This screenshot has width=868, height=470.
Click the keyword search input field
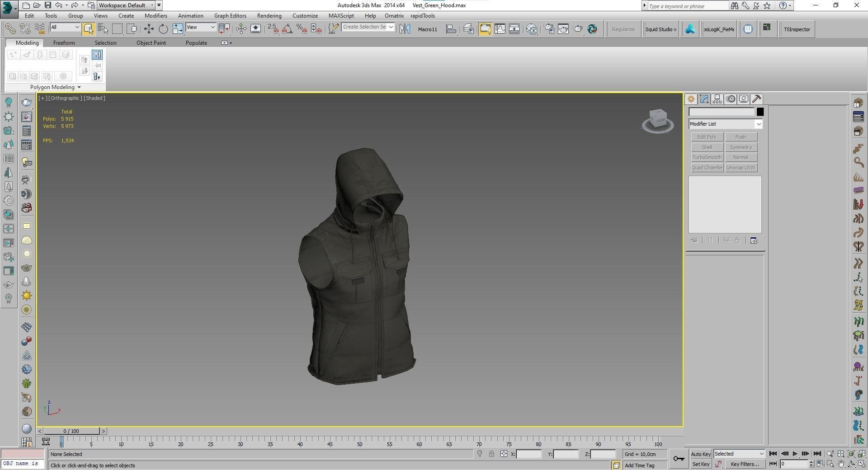[688, 6]
